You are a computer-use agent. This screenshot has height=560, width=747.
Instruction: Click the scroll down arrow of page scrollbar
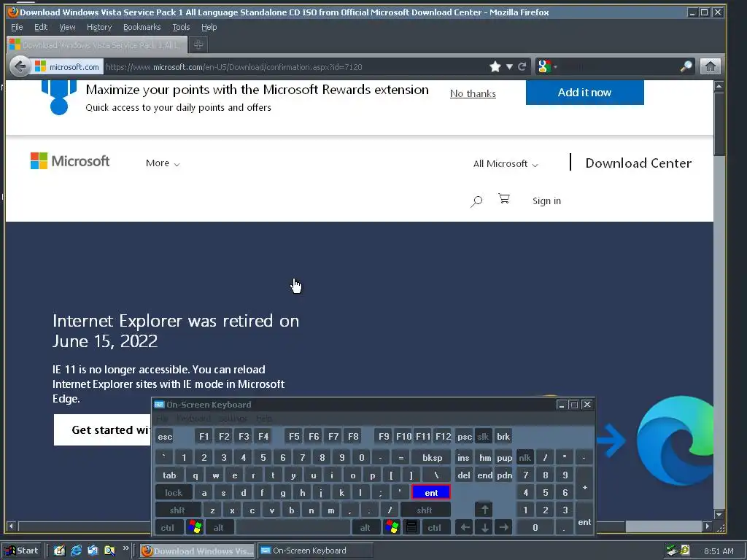[x=719, y=514]
